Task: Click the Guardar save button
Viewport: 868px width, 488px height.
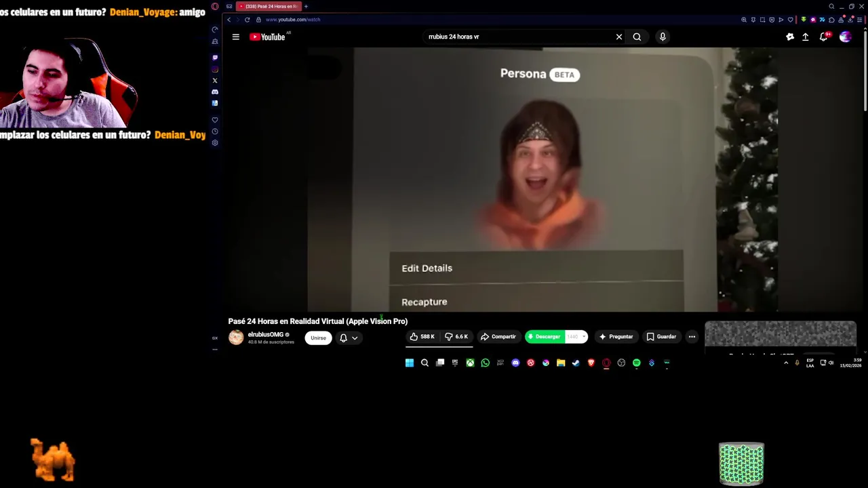Action: tap(661, 337)
